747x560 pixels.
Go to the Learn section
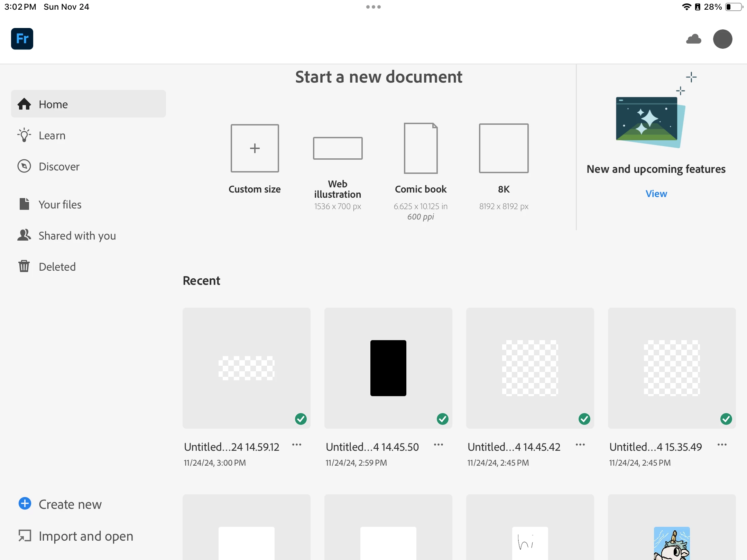click(52, 136)
